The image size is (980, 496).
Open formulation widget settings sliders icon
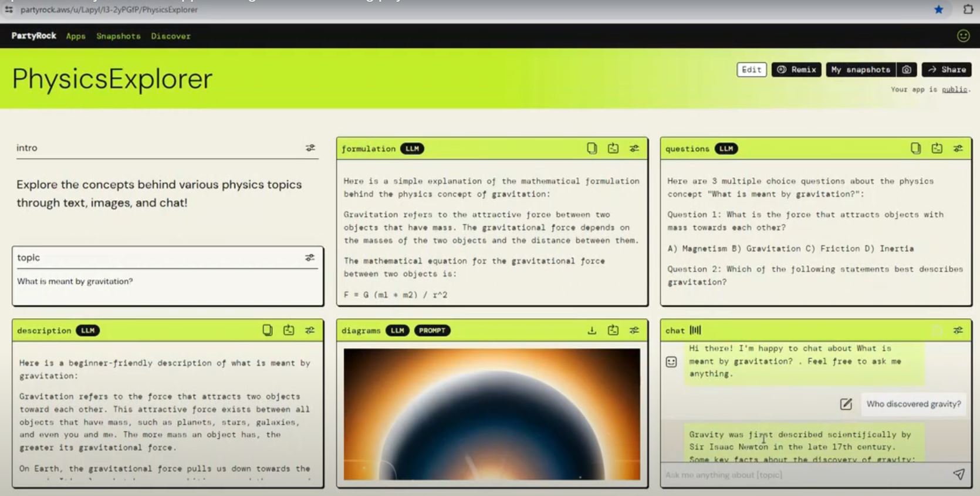tap(634, 149)
